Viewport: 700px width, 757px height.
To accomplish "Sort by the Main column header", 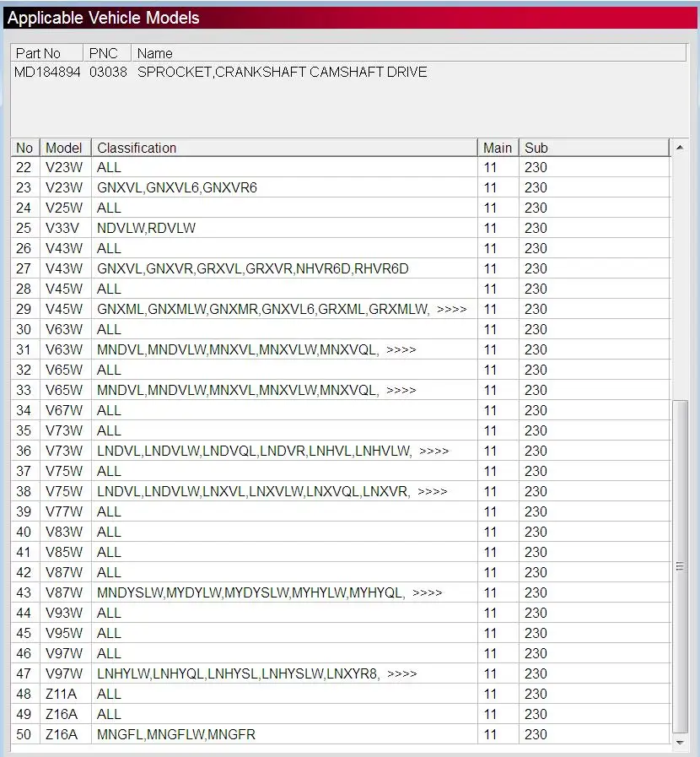I will coord(498,148).
